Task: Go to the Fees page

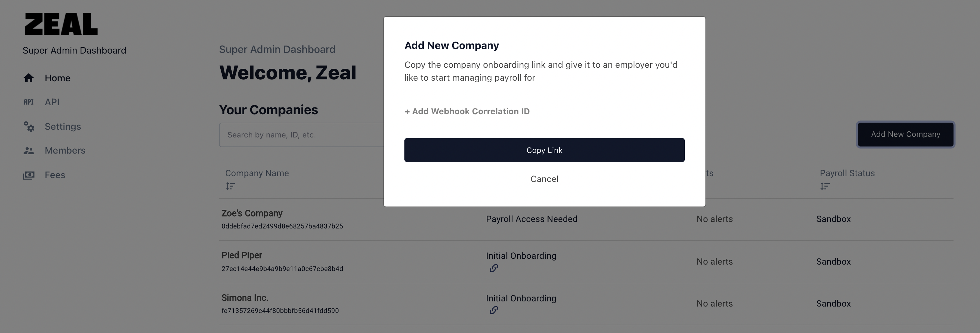Action: (x=55, y=175)
